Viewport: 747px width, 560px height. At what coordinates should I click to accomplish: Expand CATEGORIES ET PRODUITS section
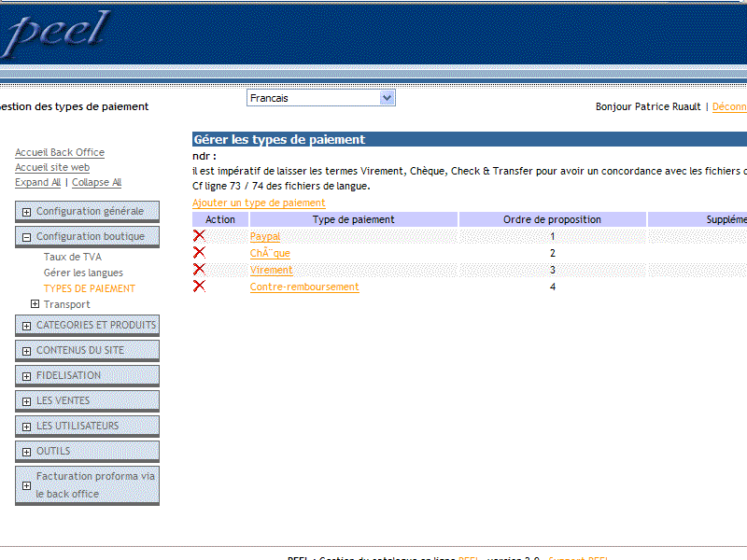pos(27,326)
